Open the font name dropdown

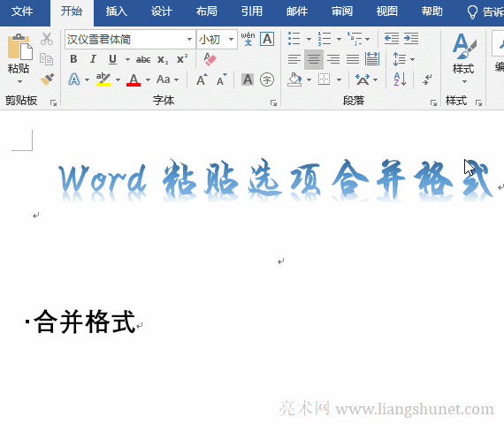[x=189, y=39]
